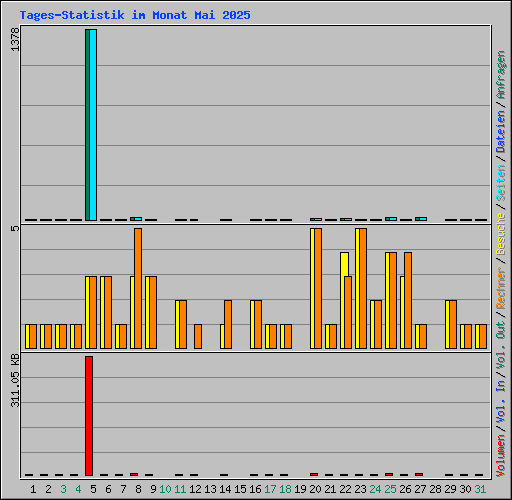Click the x-axis day label 1

point(33,489)
